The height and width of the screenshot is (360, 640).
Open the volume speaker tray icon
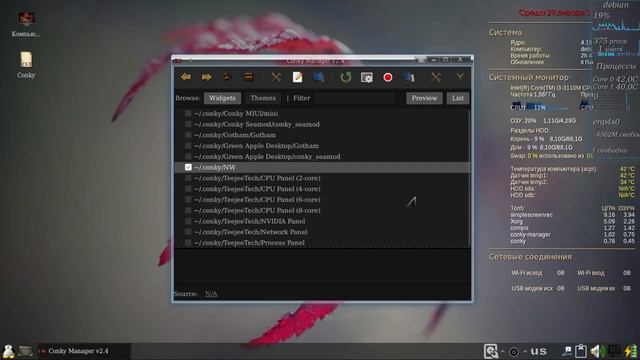(598, 351)
